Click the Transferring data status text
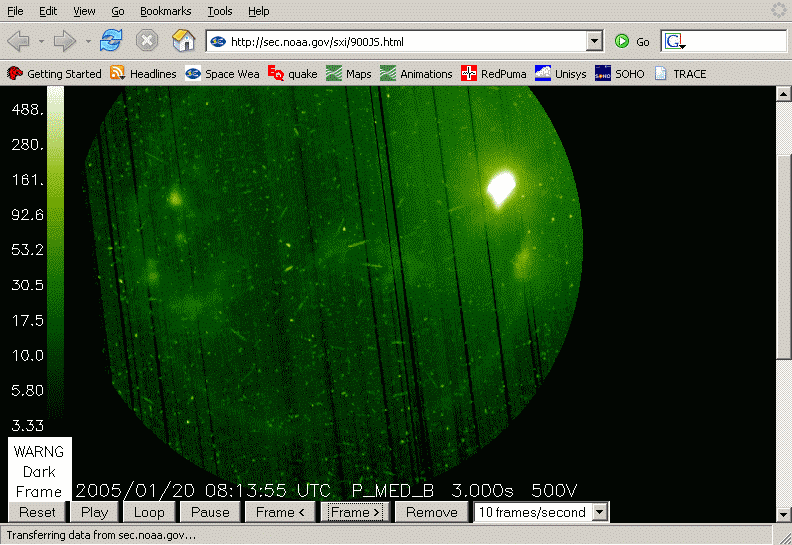This screenshot has width=792, height=545. point(101,535)
